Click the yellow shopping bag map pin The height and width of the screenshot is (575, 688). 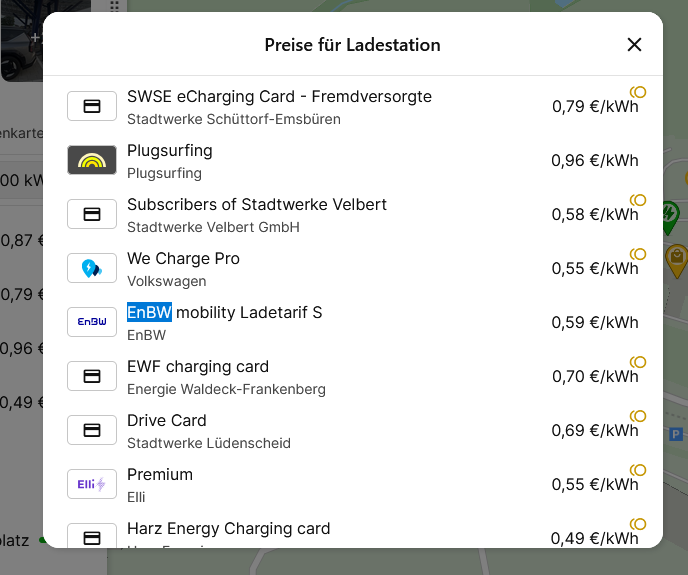pyautogui.click(x=677, y=261)
